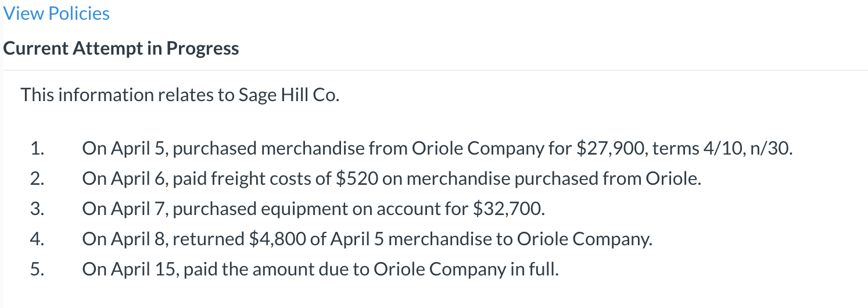Click the $32,700 equipment amount
Image resolution: width=868 pixels, height=308 pixels.
click(x=509, y=209)
